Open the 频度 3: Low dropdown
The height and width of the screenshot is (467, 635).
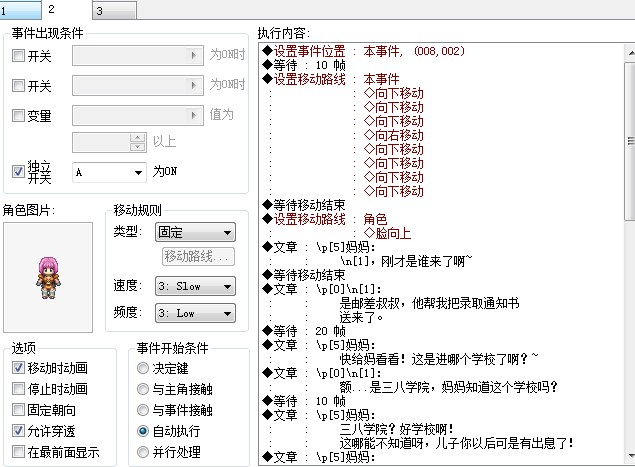pyautogui.click(x=195, y=313)
